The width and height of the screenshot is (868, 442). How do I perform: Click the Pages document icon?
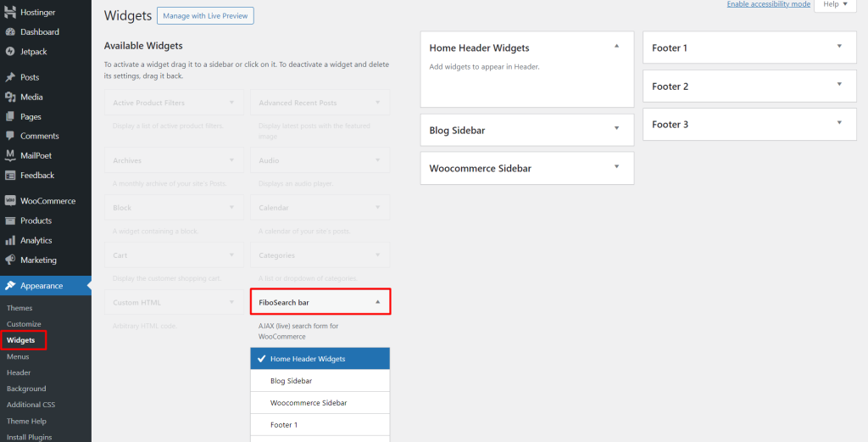[x=10, y=117]
